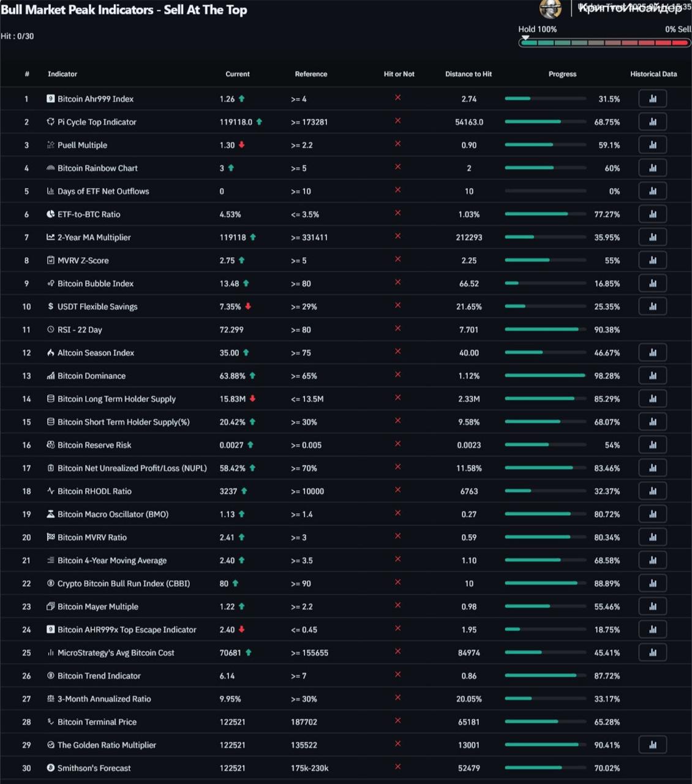The image size is (692, 784).
Task: Click the Bitcoin Dominance progress bar
Action: click(545, 375)
